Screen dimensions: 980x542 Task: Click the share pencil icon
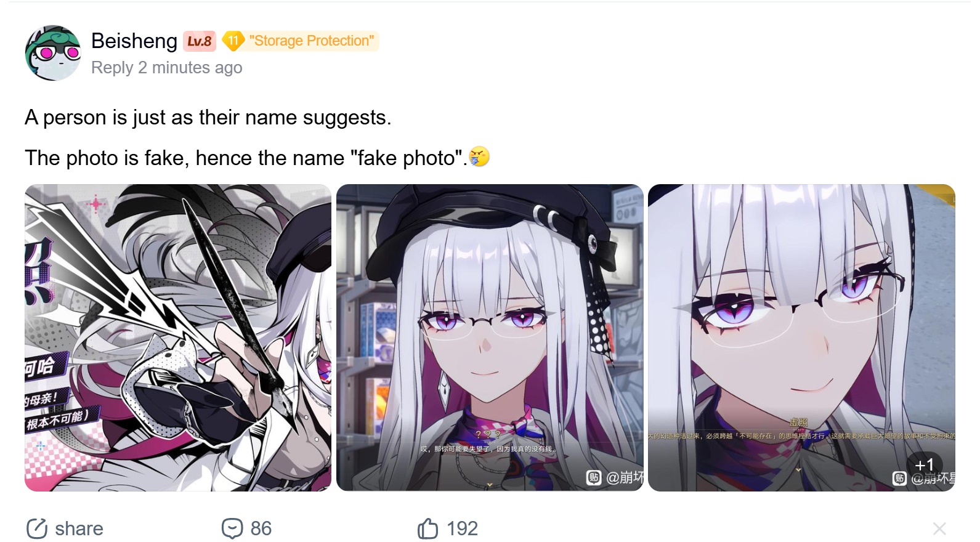pyautogui.click(x=37, y=528)
